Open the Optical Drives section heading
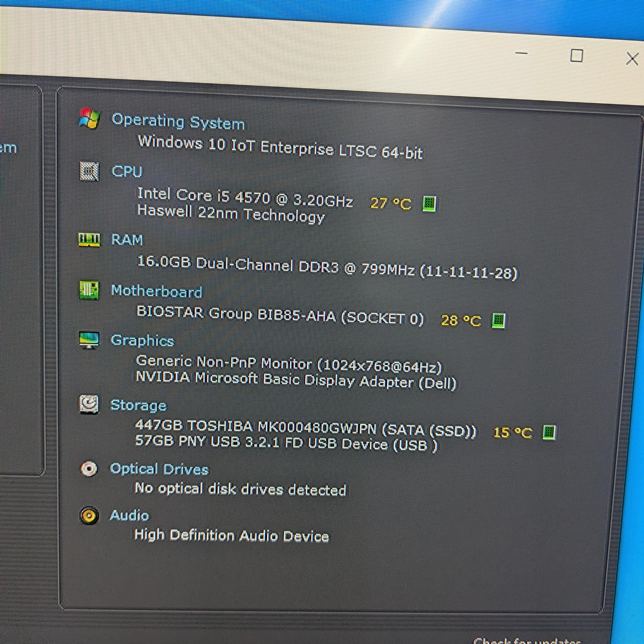 (x=159, y=469)
